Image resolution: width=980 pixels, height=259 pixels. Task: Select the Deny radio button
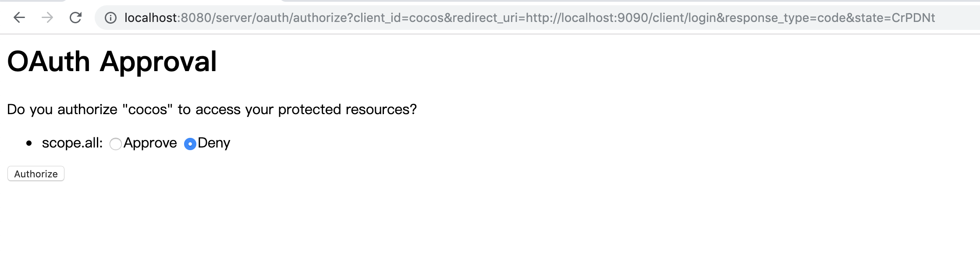click(190, 144)
